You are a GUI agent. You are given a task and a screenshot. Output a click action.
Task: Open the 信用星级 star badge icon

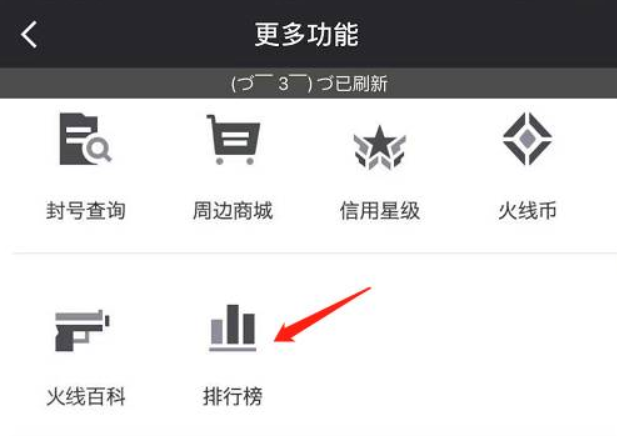click(380, 147)
